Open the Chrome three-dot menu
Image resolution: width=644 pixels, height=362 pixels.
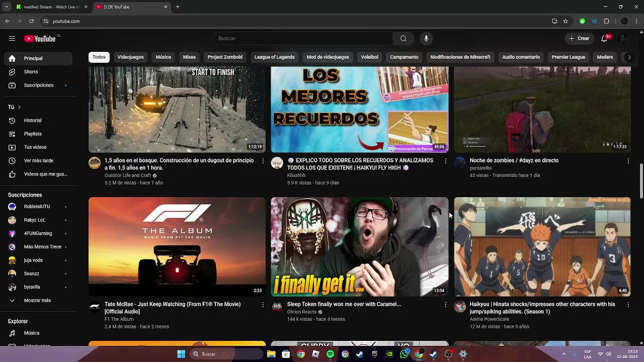point(636,21)
